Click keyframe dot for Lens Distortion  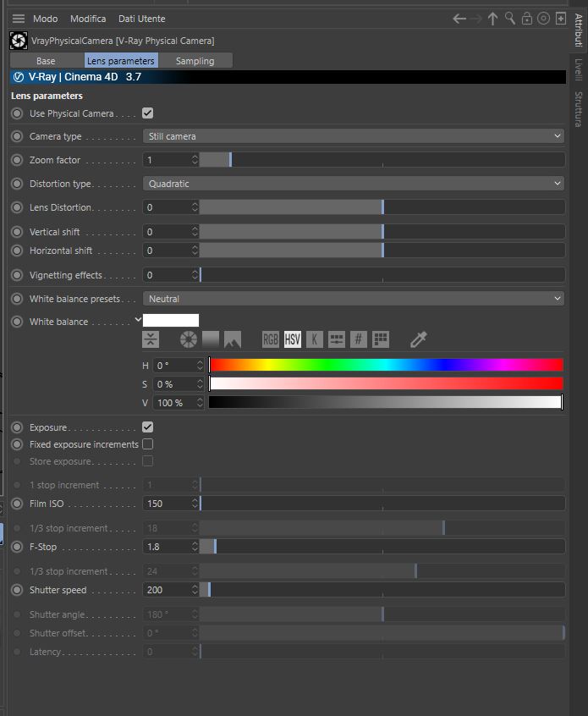click(x=17, y=207)
